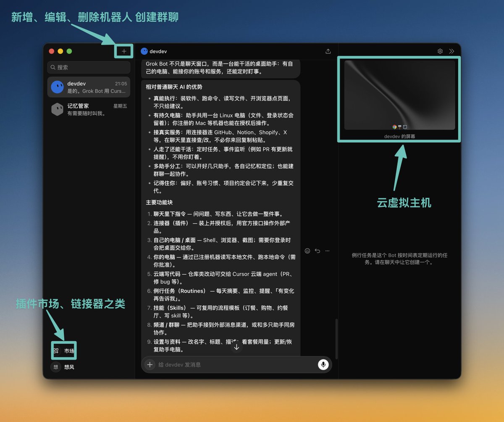504x422 pixels.
Task: Reply to the message using the arrow icon
Action: tap(318, 251)
